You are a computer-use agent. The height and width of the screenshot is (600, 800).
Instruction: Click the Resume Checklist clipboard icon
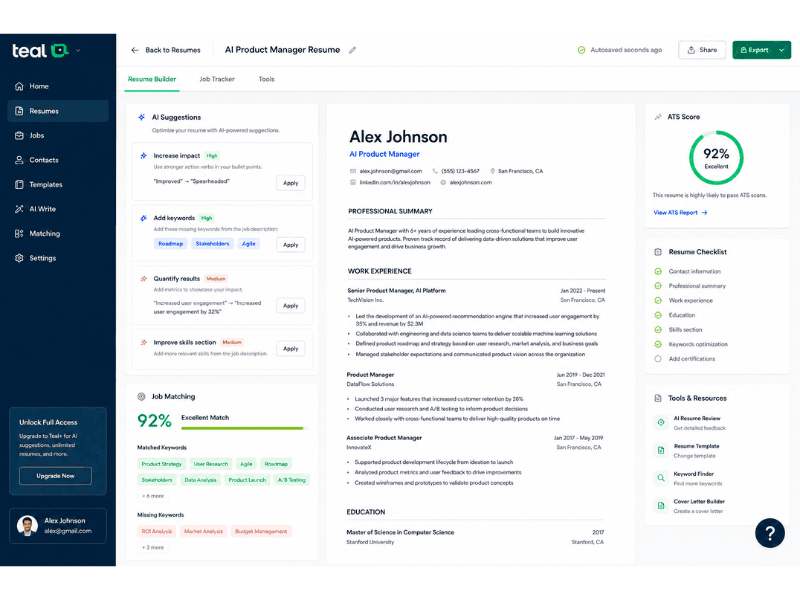coord(658,252)
